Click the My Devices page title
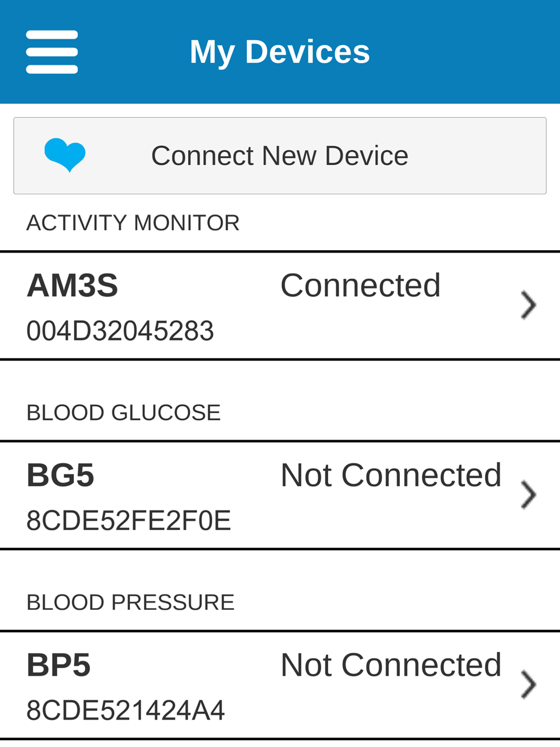The height and width of the screenshot is (747, 560). (279, 52)
